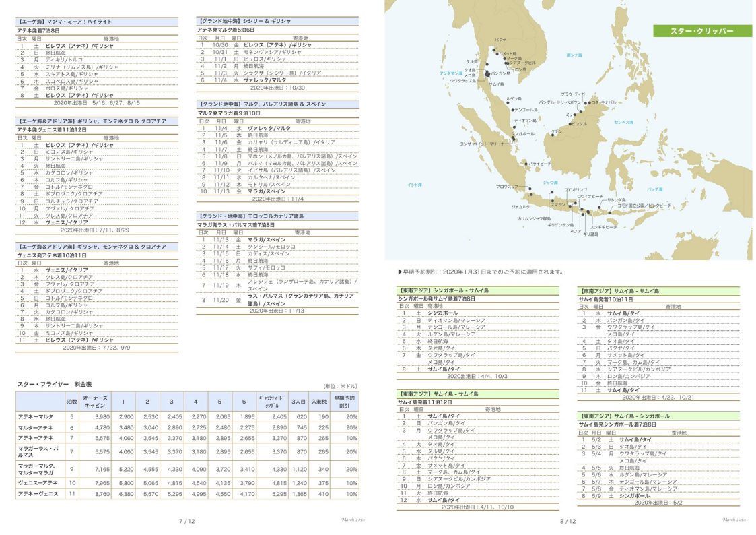Click title 'スター・フライヤー 料金表'
Viewport: 756px width, 535px height.
[55, 385]
